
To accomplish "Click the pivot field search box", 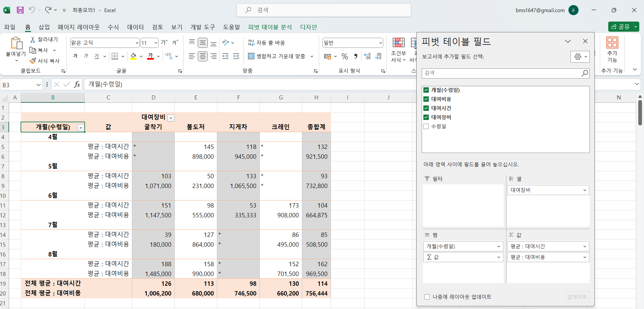I will click(x=502, y=73).
